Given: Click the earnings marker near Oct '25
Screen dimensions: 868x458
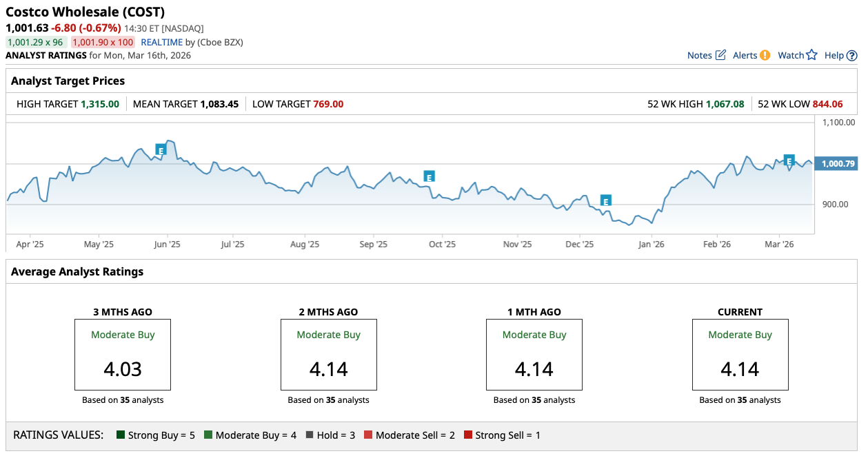Looking at the screenshot, I should click(429, 176).
